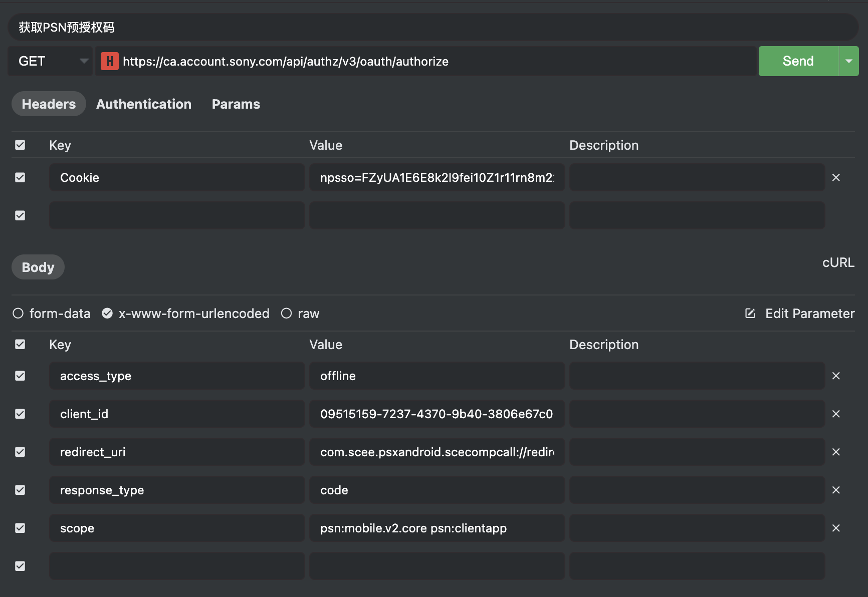Disable the client_id parameter checkbox
This screenshot has height=597, width=868.
coord(20,414)
